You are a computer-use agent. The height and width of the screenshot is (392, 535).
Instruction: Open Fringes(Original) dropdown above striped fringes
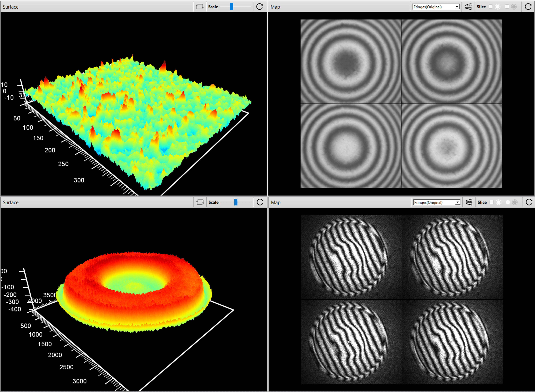click(437, 202)
